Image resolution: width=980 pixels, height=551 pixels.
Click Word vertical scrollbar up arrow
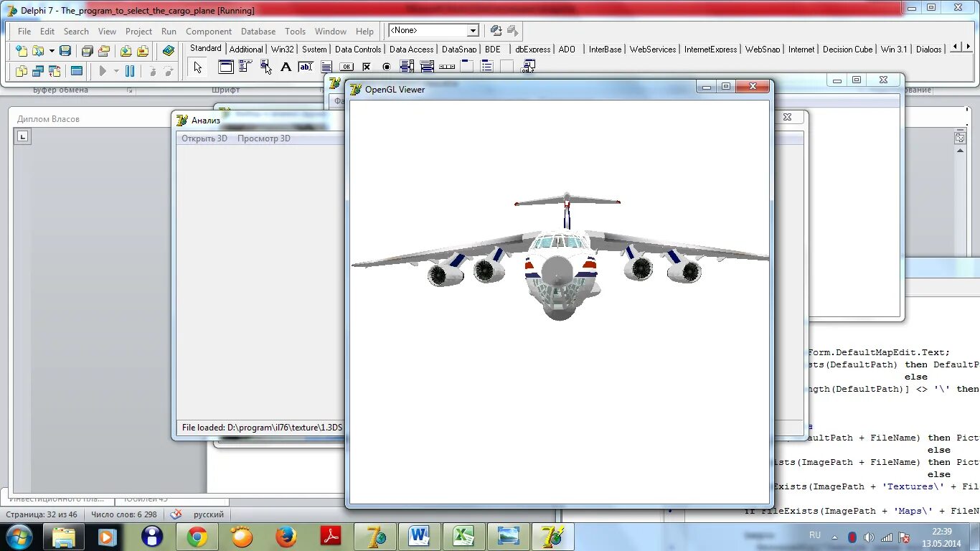(960, 151)
